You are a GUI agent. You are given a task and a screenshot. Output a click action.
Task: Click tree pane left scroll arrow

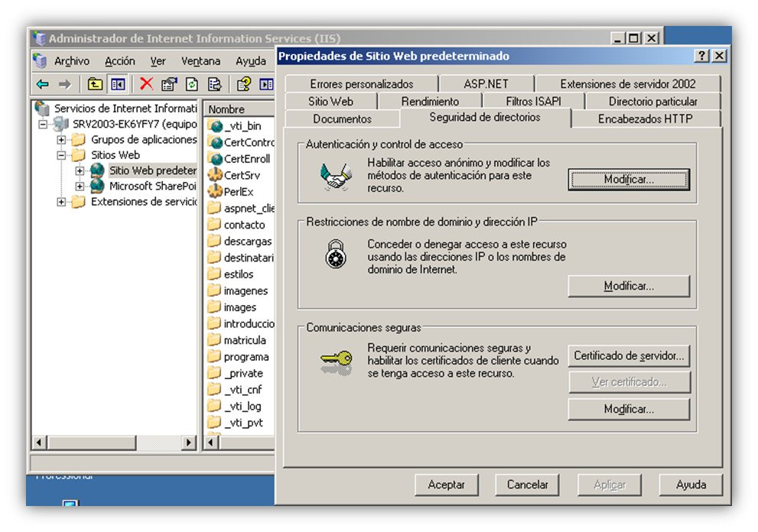39,442
